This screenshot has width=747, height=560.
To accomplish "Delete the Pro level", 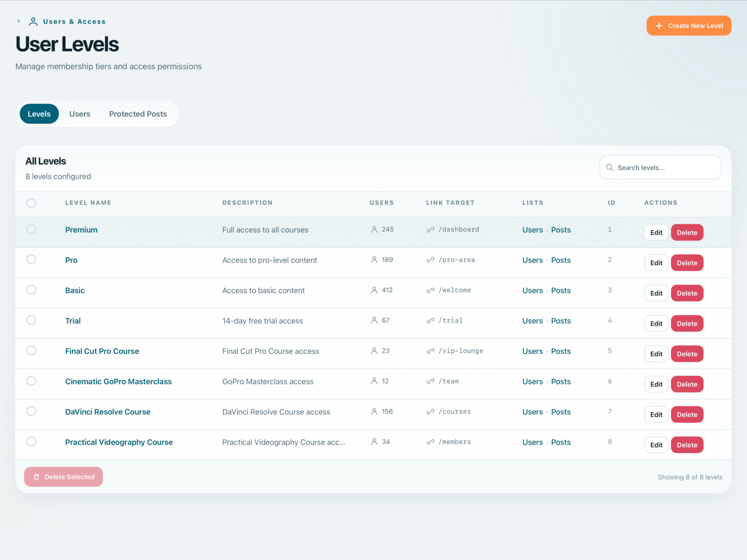I will click(x=687, y=263).
